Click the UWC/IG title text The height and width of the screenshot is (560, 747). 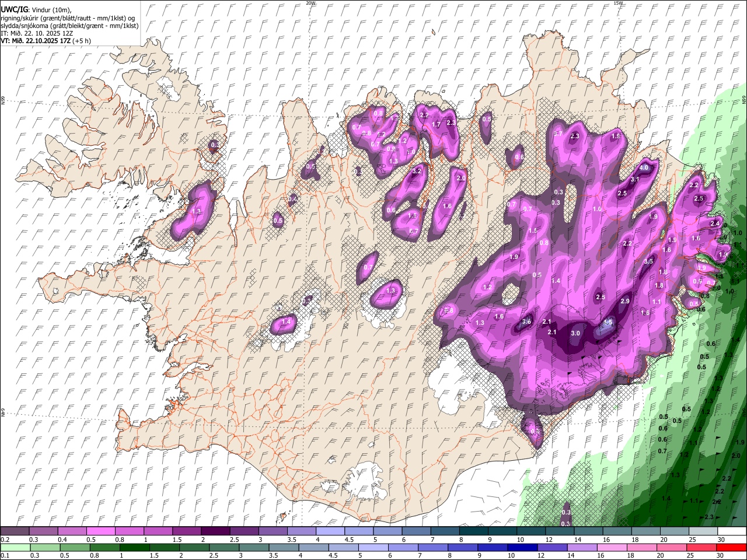13,9
